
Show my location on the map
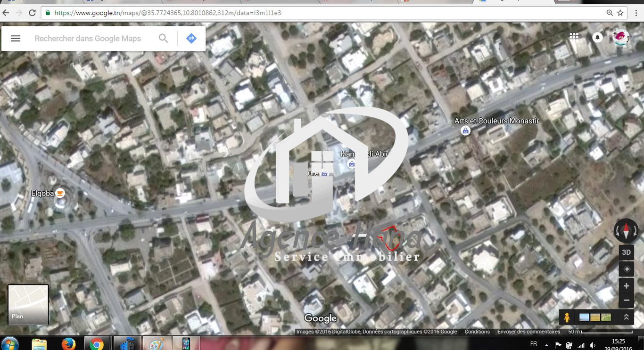click(x=626, y=269)
